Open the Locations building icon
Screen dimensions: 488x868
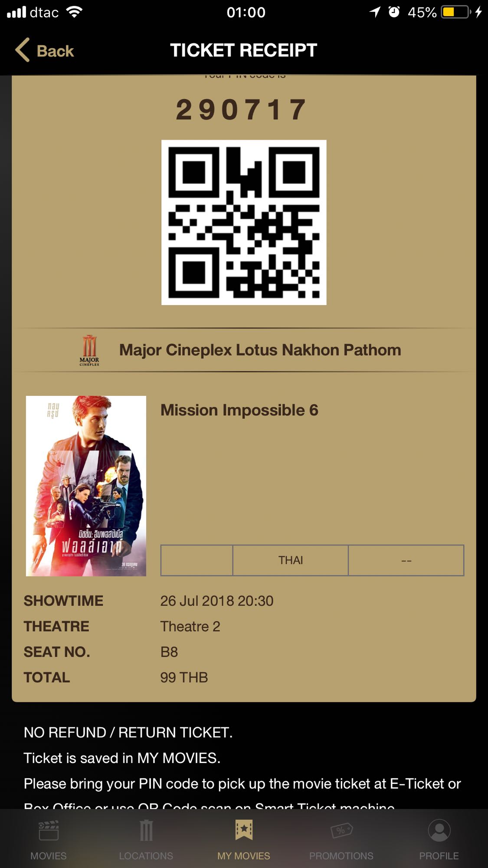(146, 830)
